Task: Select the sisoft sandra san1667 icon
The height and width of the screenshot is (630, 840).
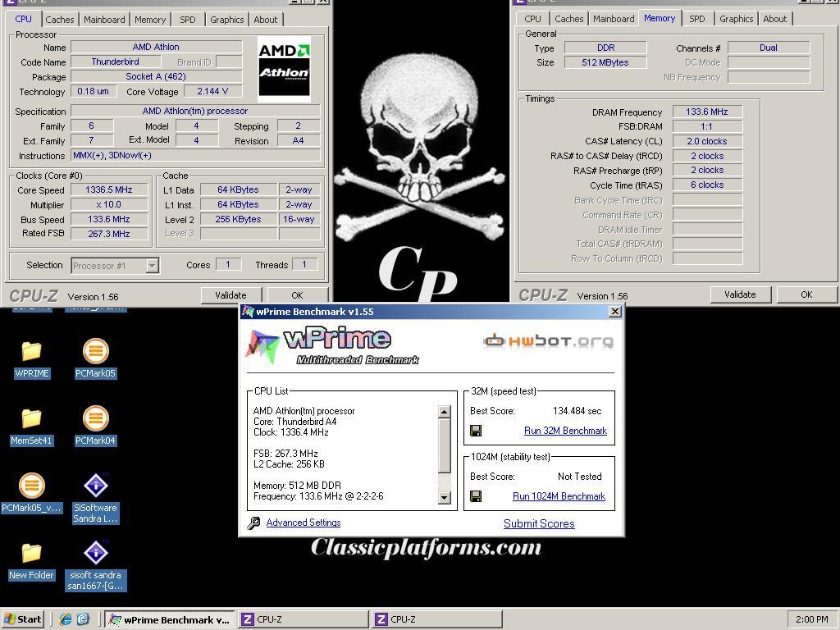Action: click(95, 566)
